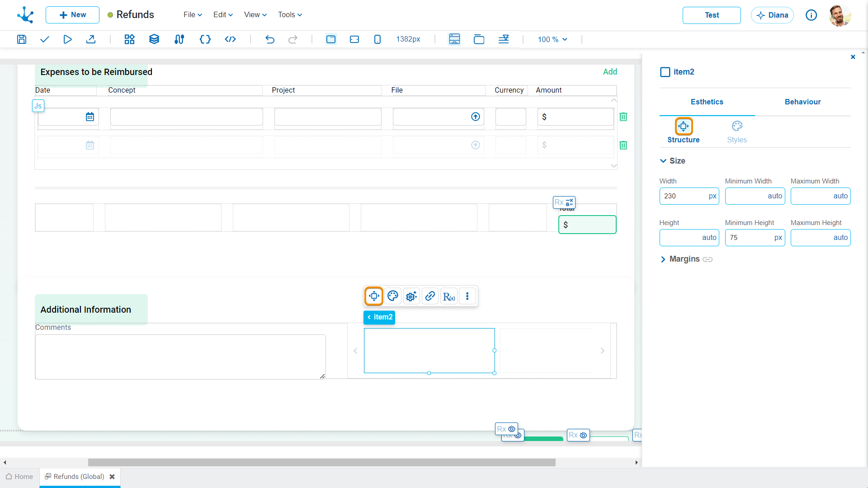Click the New button
Screen dimensions: 868x488
click(x=72, y=15)
